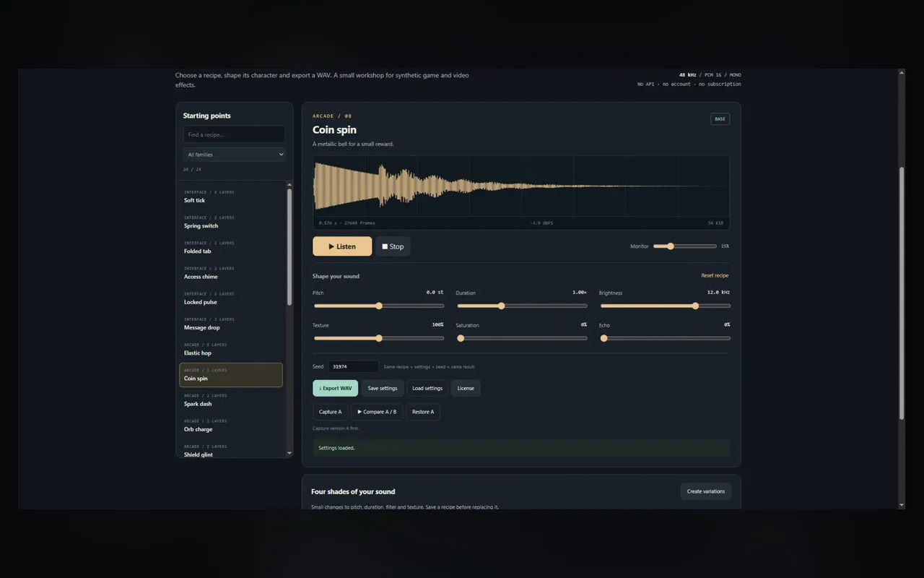The width and height of the screenshot is (924, 578).
Task: Click Capture A button
Action: pyautogui.click(x=330, y=412)
